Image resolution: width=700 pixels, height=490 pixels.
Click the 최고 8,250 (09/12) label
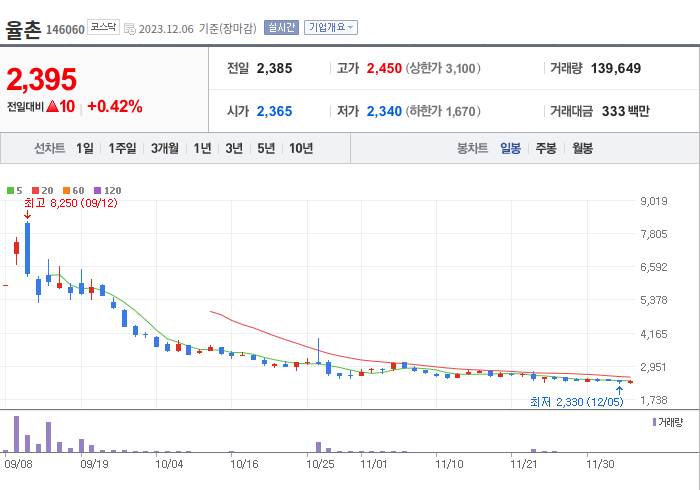click(x=71, y=203)
